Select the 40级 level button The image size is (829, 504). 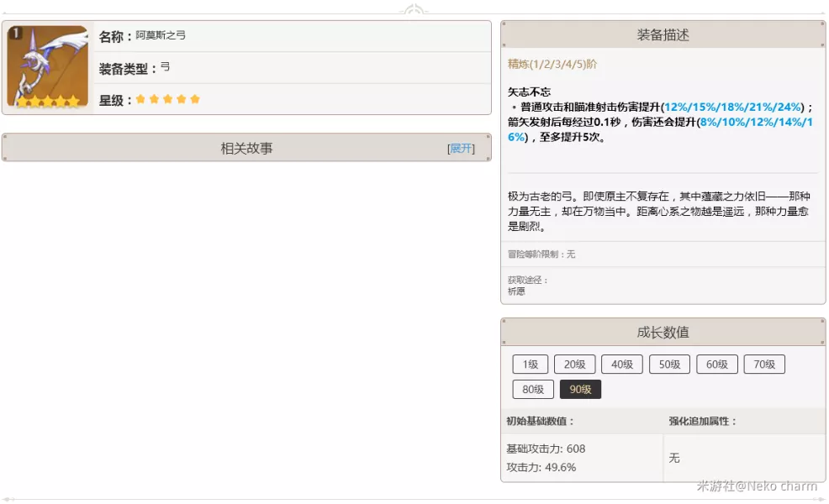point(622,365)
